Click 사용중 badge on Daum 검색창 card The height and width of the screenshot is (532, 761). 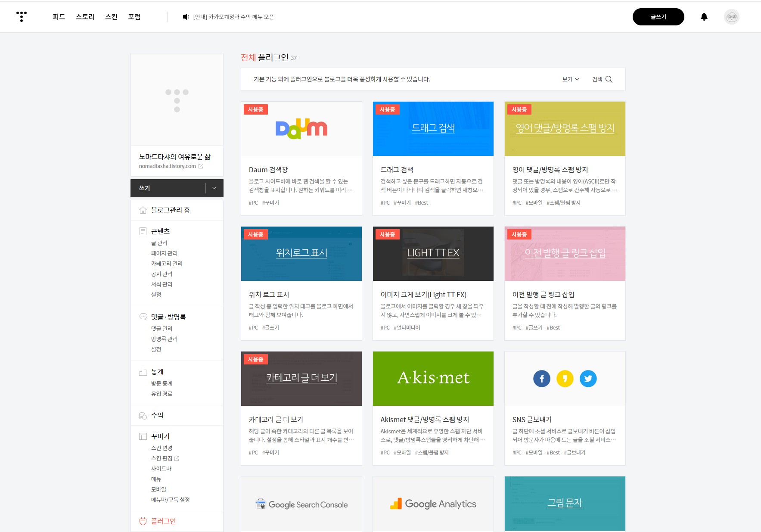(256, 109)
